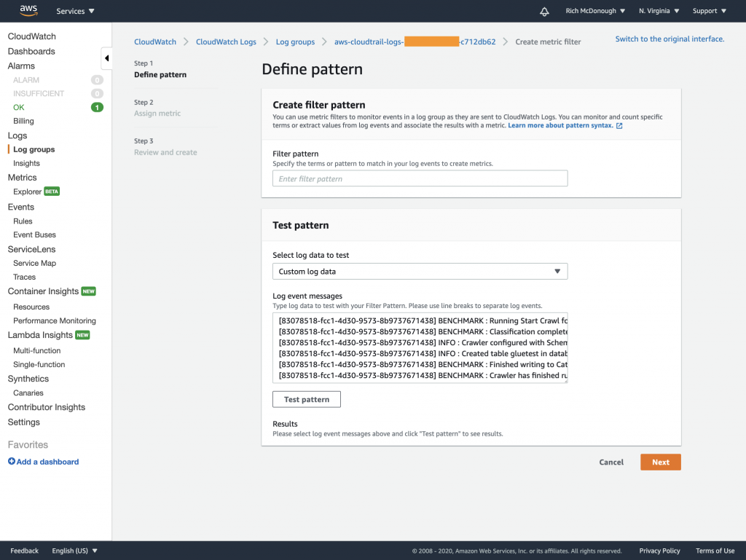Open the English (US) language dropdown
The height and width of the screenshot is (560, 746).
point(75,551)
